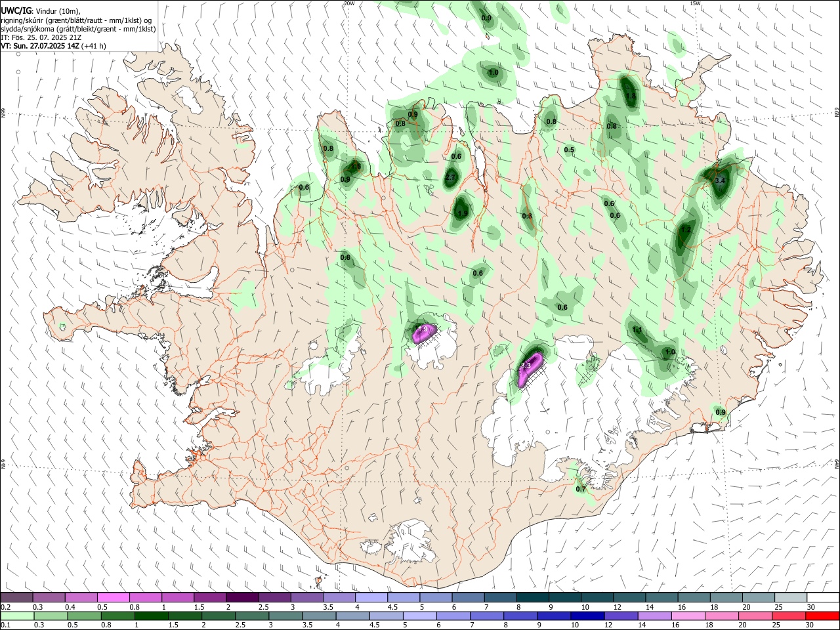Click the rain legend swatch between 25 and 30

point(789,616)
